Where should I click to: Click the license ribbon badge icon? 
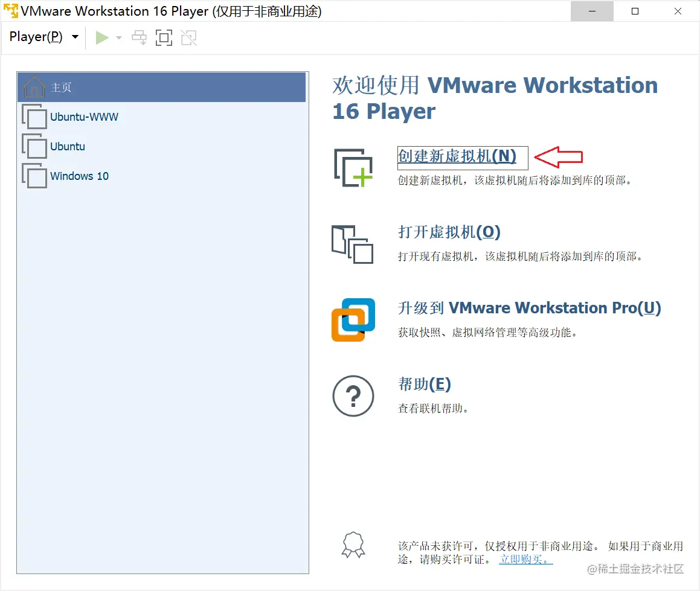(x=353, y=545)
